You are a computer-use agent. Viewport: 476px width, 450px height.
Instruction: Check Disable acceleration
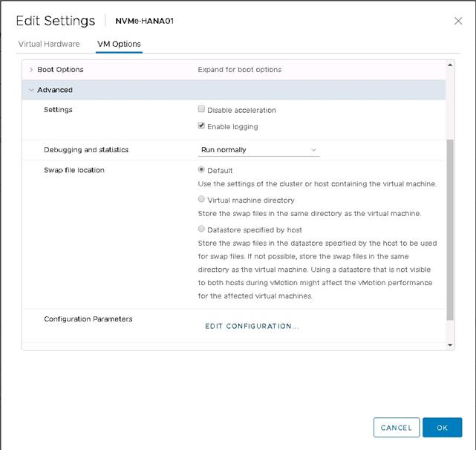201,109
